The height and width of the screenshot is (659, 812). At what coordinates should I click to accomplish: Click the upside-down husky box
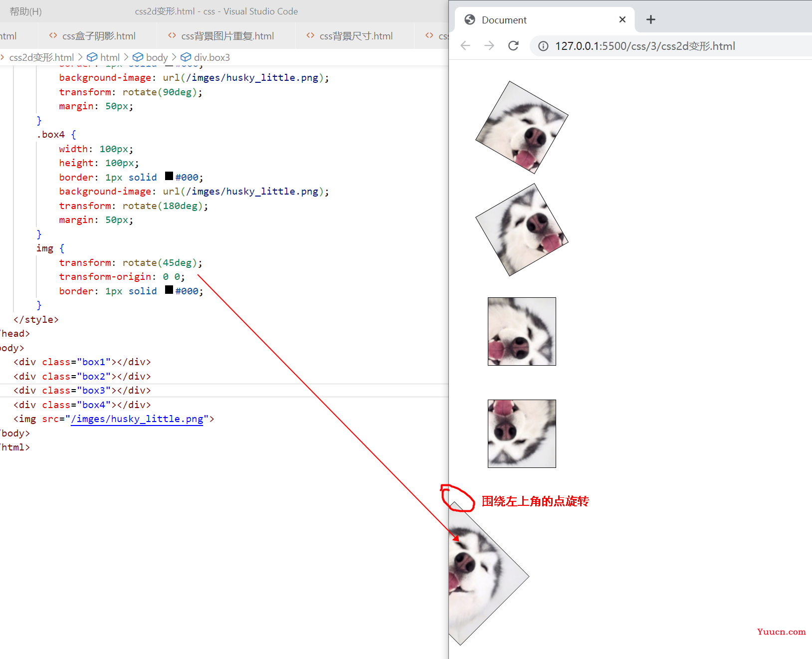coord(522,434)
